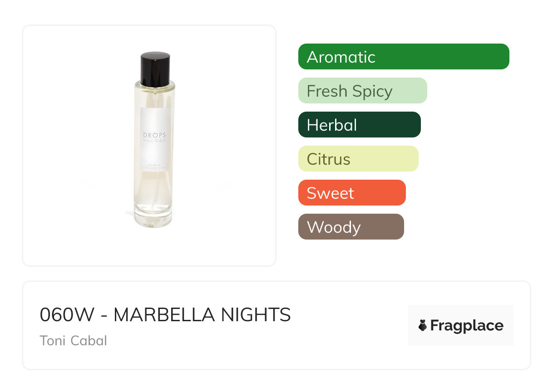The image size is (553, 392).
Task: Click the Woody text label
Action: pos(334,227)
